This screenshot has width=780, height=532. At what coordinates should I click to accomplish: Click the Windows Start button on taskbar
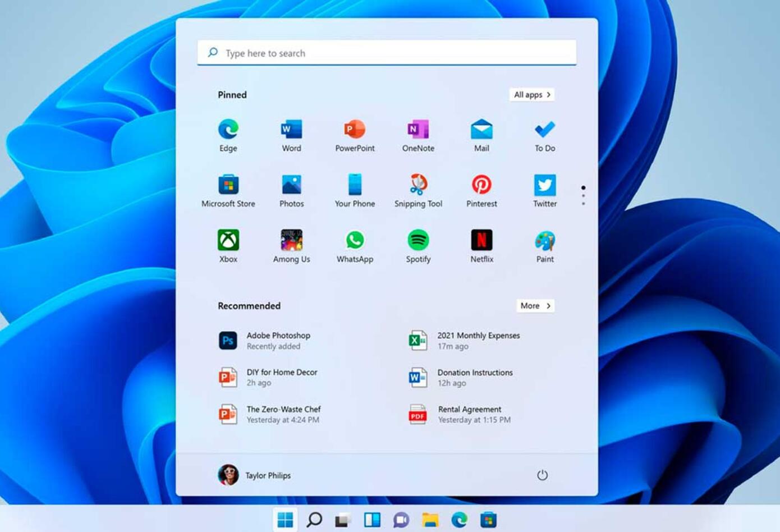tap(285, 520)
